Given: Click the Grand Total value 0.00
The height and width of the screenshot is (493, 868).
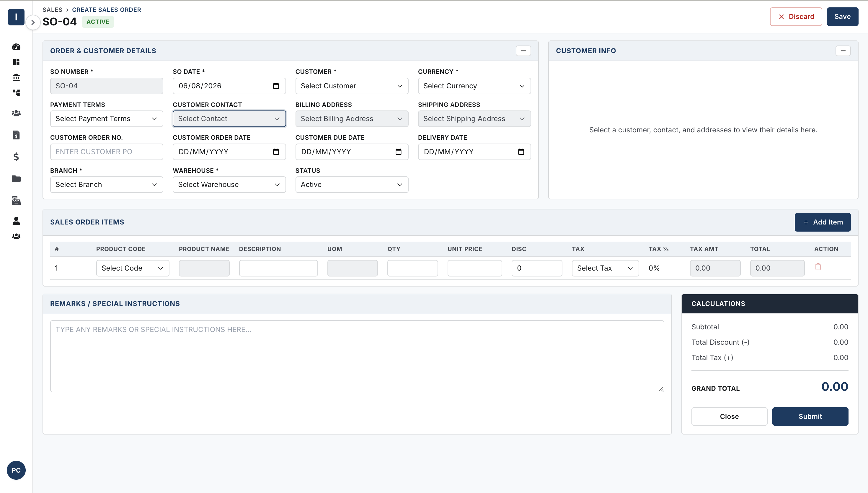Looking at the screenshot, I should pos(835,387).
